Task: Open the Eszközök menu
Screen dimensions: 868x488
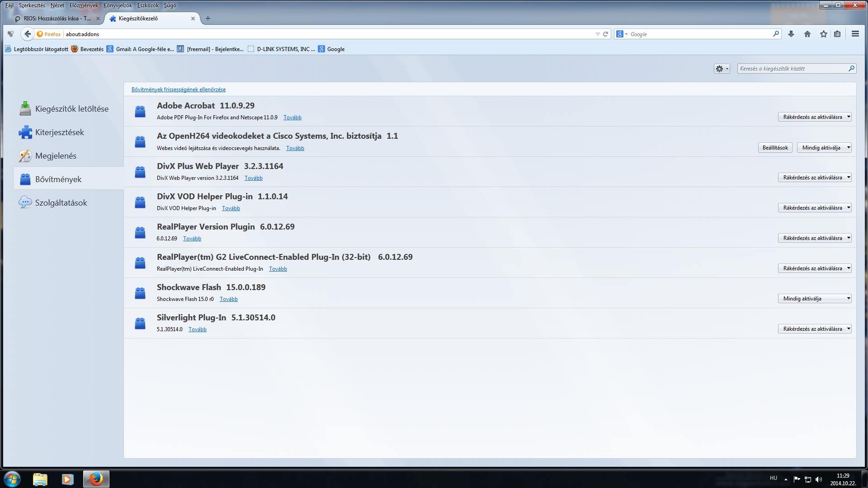Action: point(148,5)
